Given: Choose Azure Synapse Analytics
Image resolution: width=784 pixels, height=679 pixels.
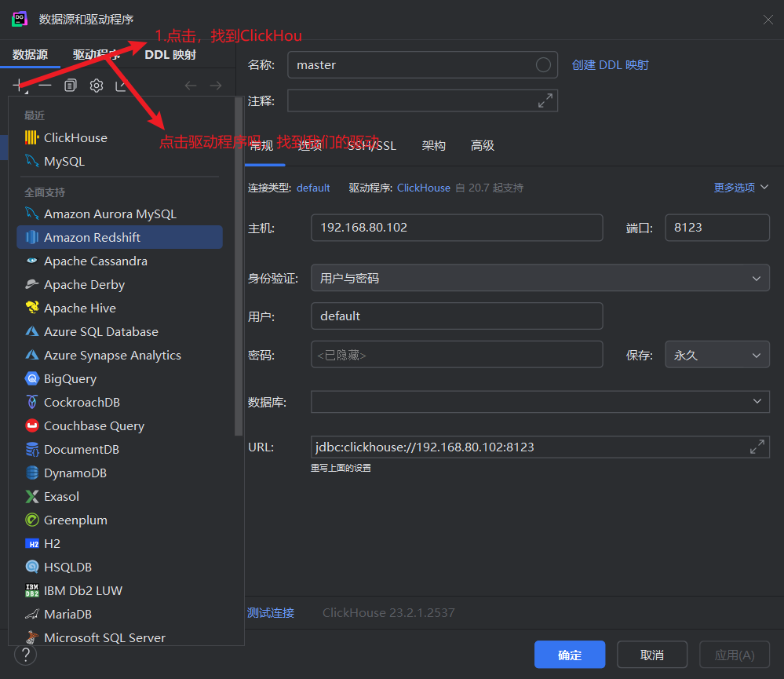Looking at the screenshot, I should click(x=119, y=355).
